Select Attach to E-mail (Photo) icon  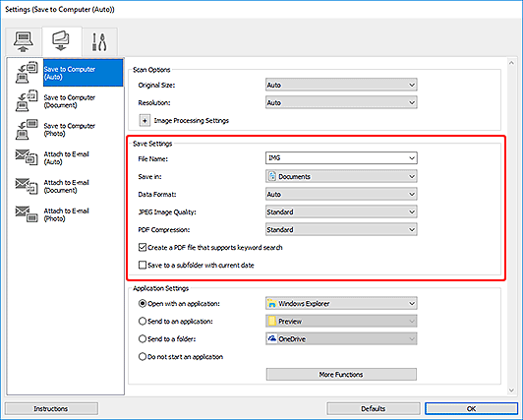(x=27, y=214)
